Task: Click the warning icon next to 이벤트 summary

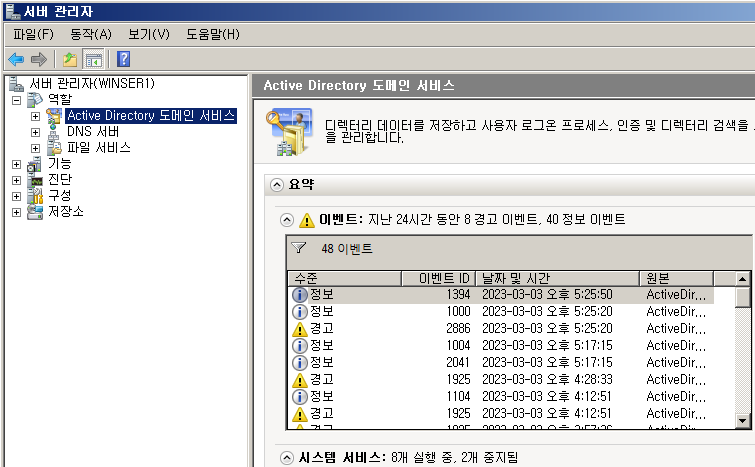Action: pos(307,220)
